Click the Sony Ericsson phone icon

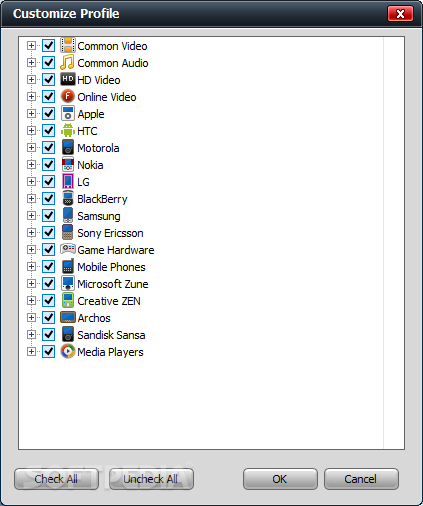click(x=68, y=232)
